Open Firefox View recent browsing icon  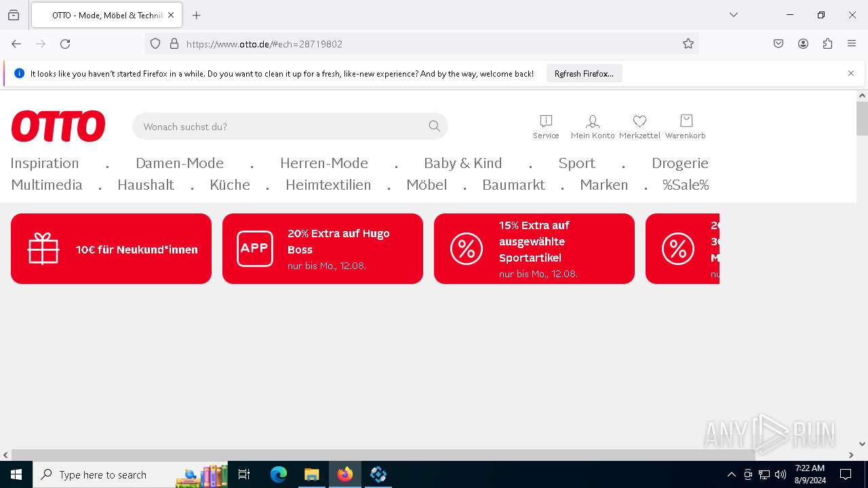pyautogui.click(x=14, y=15)
